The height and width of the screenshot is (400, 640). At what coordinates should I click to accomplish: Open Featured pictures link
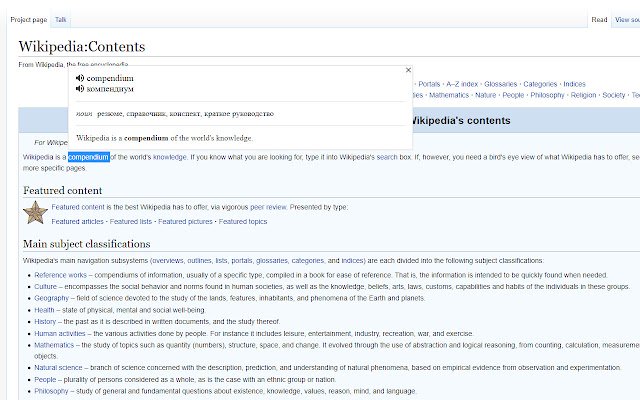185,222
